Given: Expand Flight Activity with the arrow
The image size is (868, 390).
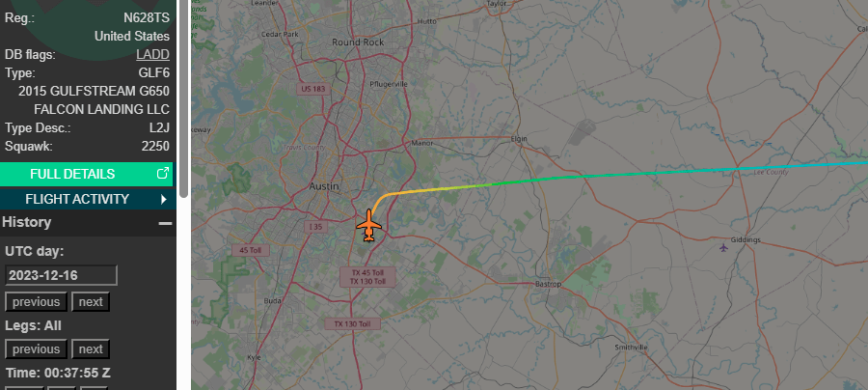Looking at the screenshot, I should coord(164,199).
